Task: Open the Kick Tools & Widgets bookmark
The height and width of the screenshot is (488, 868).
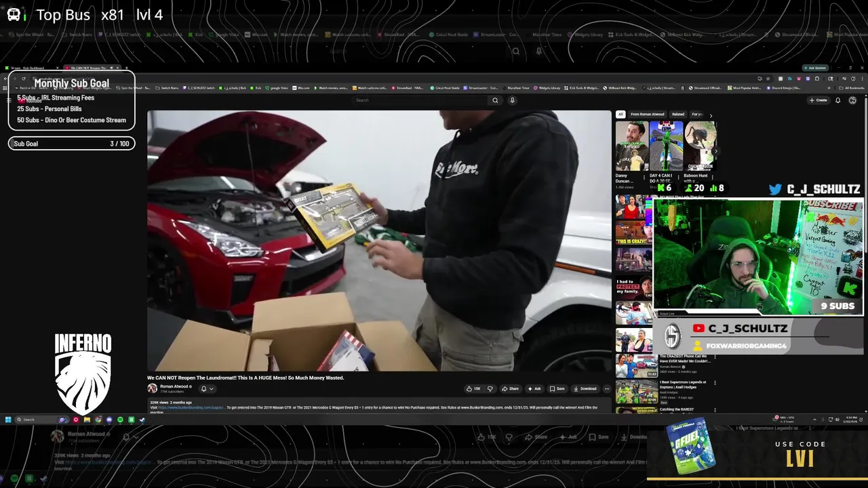Action: (581, 87)
